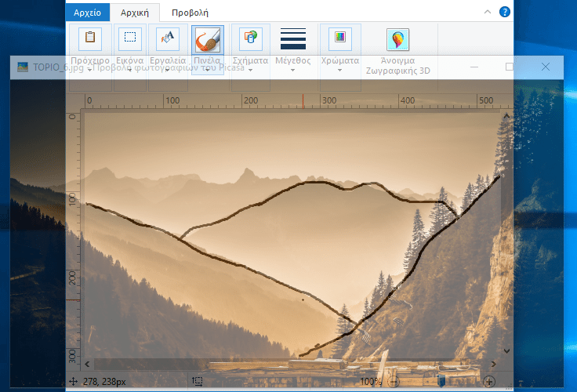Click the cursor position cross-arrows icon
The width and height of the screenshot is (577, 392).
[73, 381]
